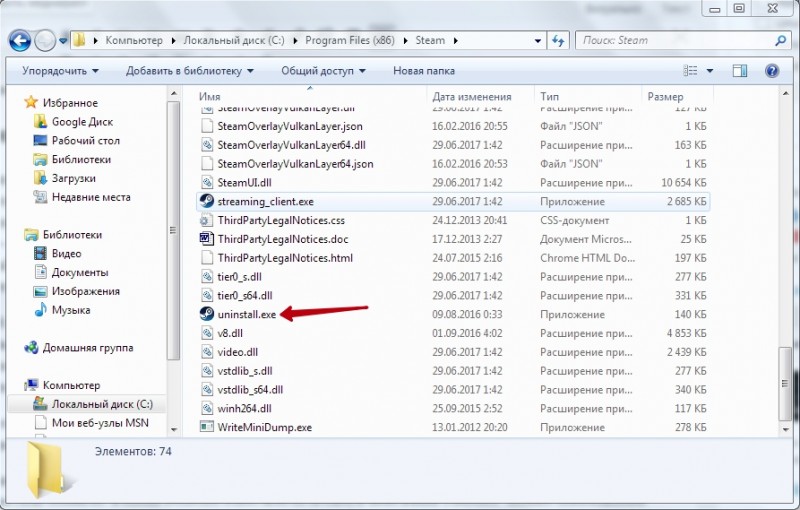This screenshot has height=510, width=800.
Task: Select the uninstall.exe Steam icon
Action: pyautogui.click(x=207, y=314)
